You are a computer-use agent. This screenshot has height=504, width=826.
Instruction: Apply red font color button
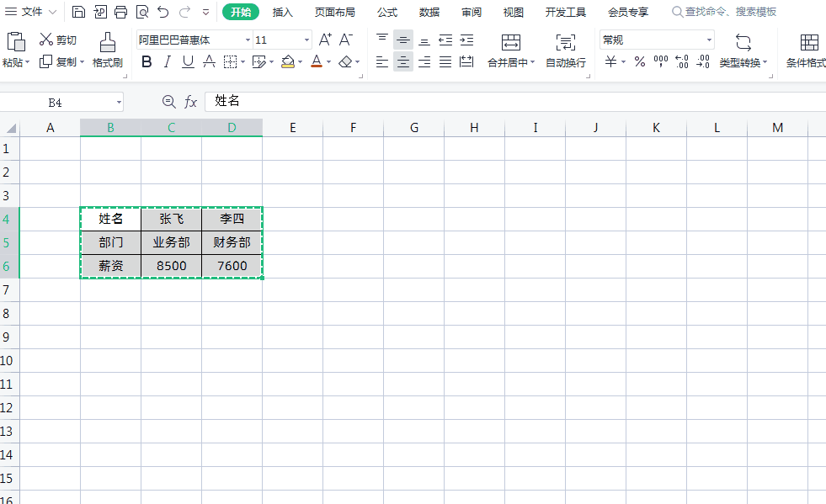tap(317, 62)
